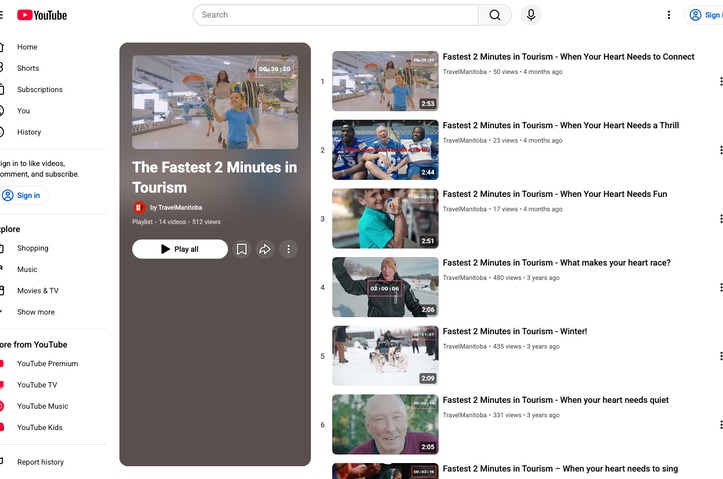Share the playlist with arrow icon
The width and height of the screenshot is (723, 479).
click(265, 249)
